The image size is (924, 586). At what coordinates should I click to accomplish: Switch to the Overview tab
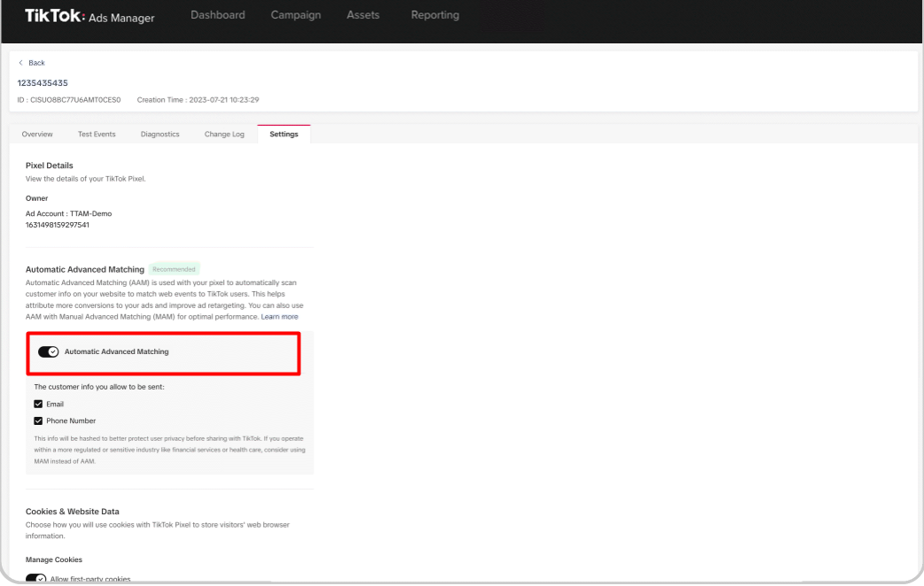coord(37,135)
